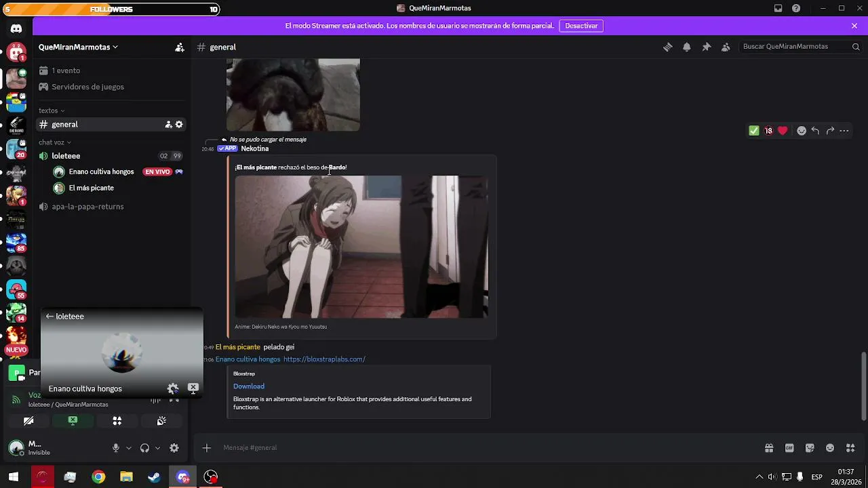Open more message options ellipsis
The image size is (868, 488).
coord(844,131)
